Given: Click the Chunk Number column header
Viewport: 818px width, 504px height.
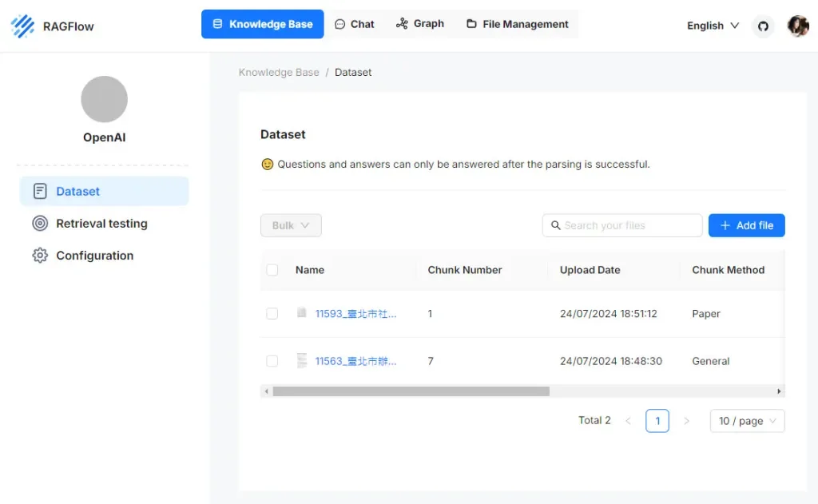Looking at the screenshot, I should (x=465, y=270).
